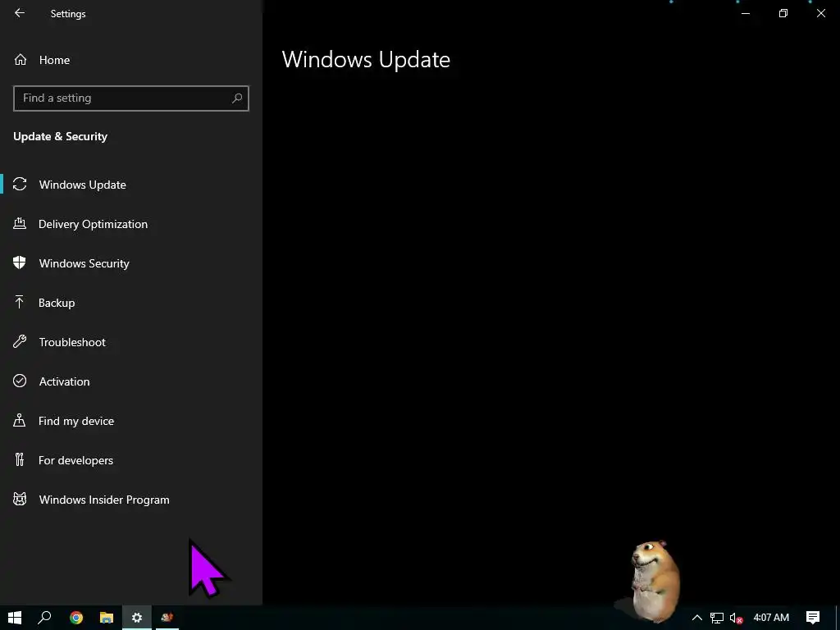This screenshot has height=630, width=840.
Task: Click the Settings gear taskbar icon
Action: click(x=137, y=618)
